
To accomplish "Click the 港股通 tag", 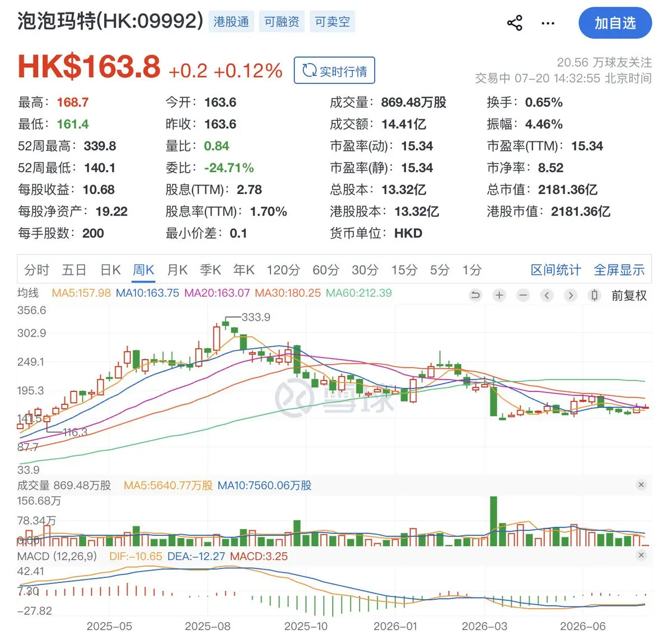I will tap(231, 22).
